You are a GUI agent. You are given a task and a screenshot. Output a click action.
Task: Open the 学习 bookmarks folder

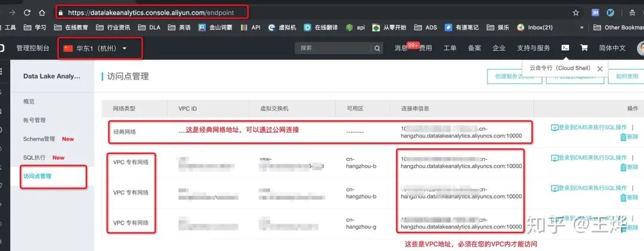[35, 27]
